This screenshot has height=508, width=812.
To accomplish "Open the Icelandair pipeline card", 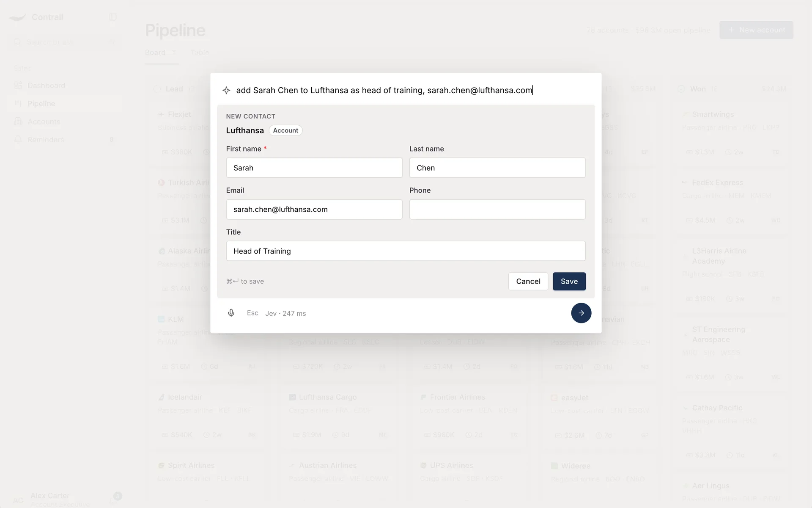I will [207, 416].
